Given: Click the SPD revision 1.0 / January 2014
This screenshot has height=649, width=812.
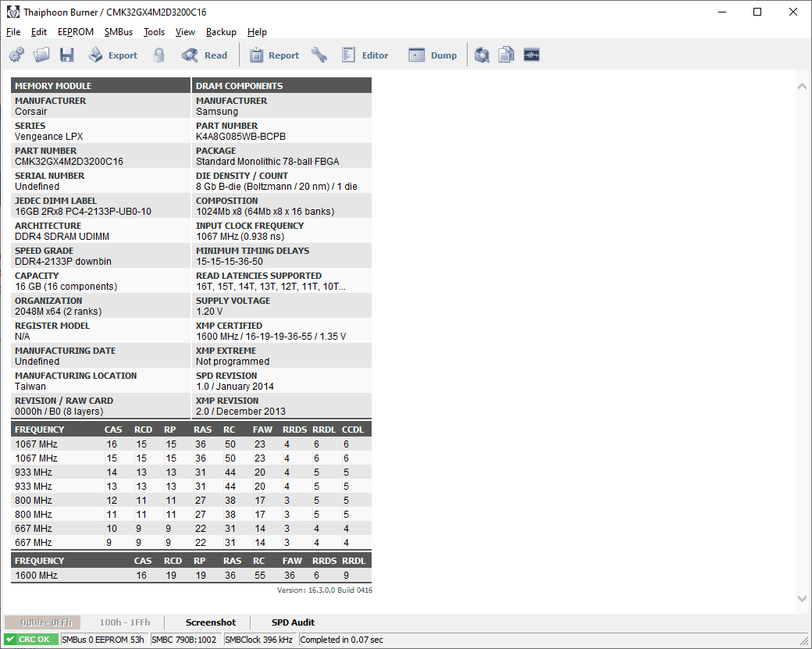Looking at the screenshot, I should [235, 387].
